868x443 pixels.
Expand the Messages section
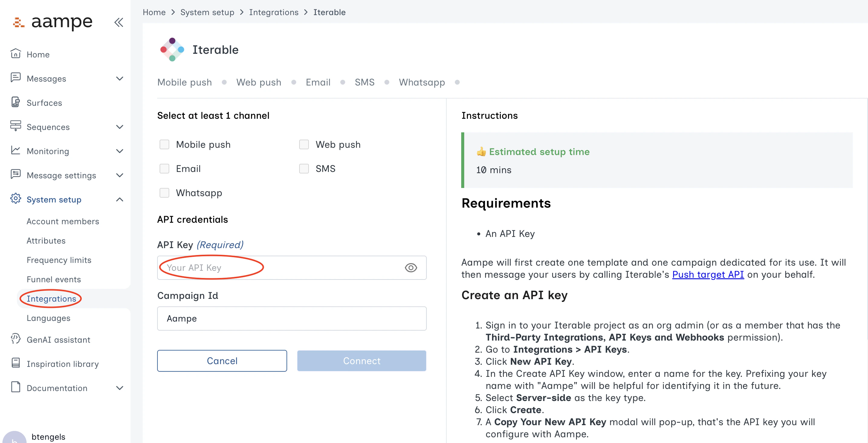(120, 79)
